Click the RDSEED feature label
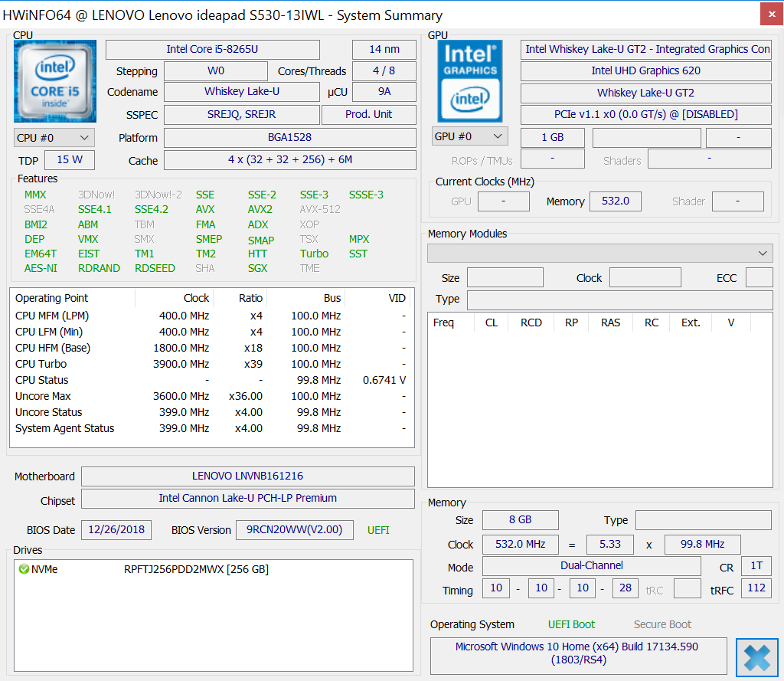The image size is (784, 681). pyautogui.click(x=155, y=268)
